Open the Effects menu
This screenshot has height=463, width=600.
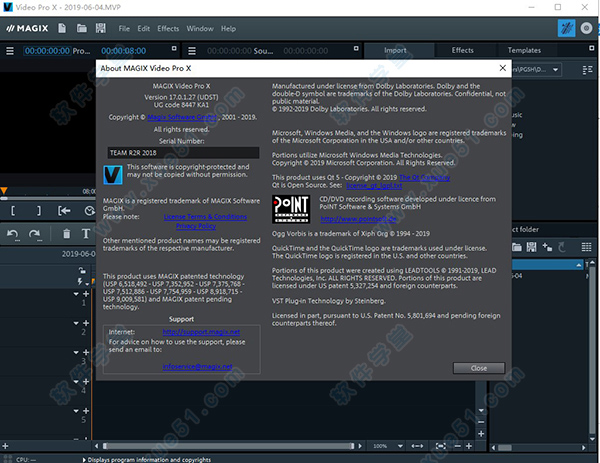pos(168,29)
